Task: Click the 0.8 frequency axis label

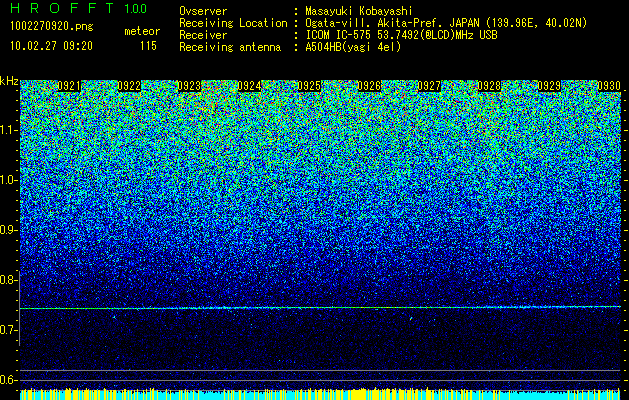Action: point(8,280)
